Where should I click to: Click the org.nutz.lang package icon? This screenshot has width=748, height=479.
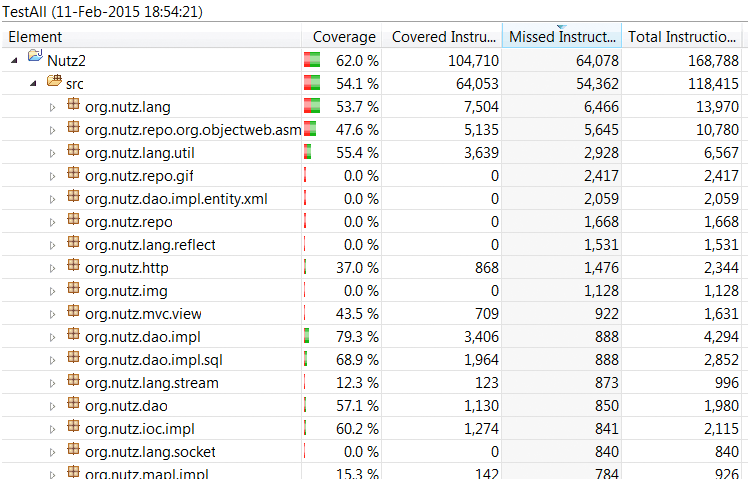coord(73,105)
